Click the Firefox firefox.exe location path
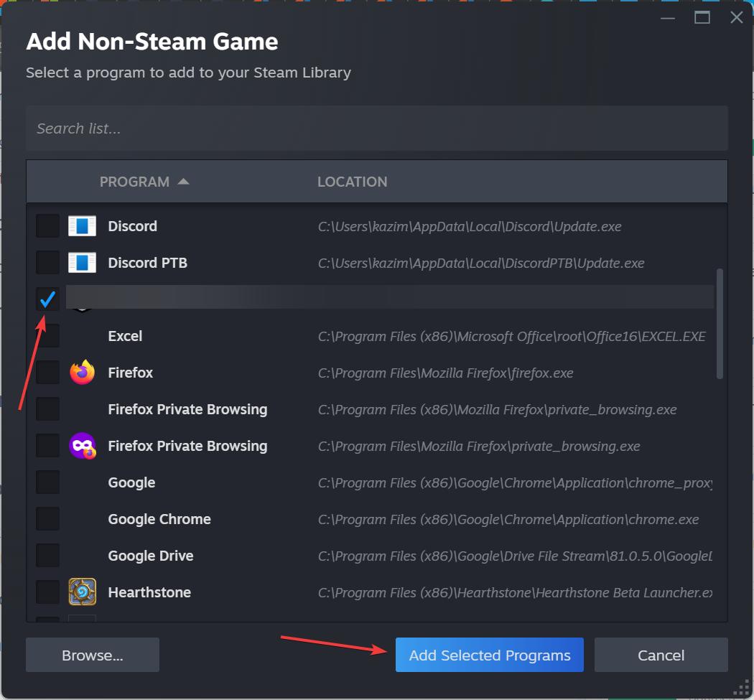 446,373
